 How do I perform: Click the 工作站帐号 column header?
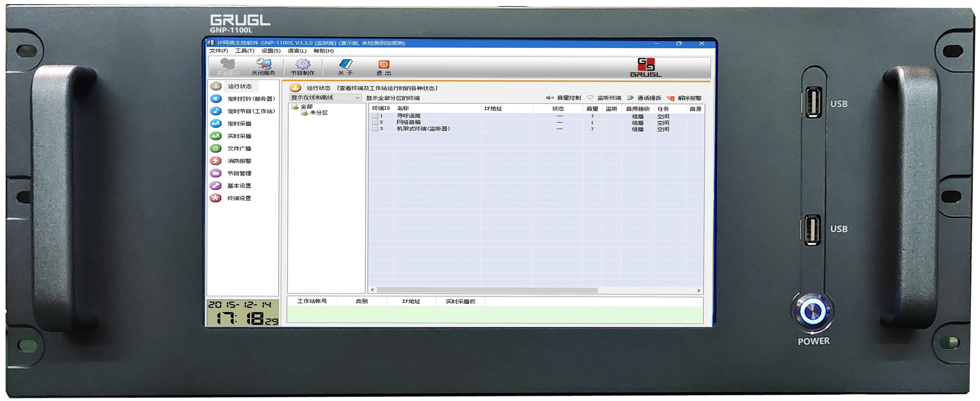[312, 301]
